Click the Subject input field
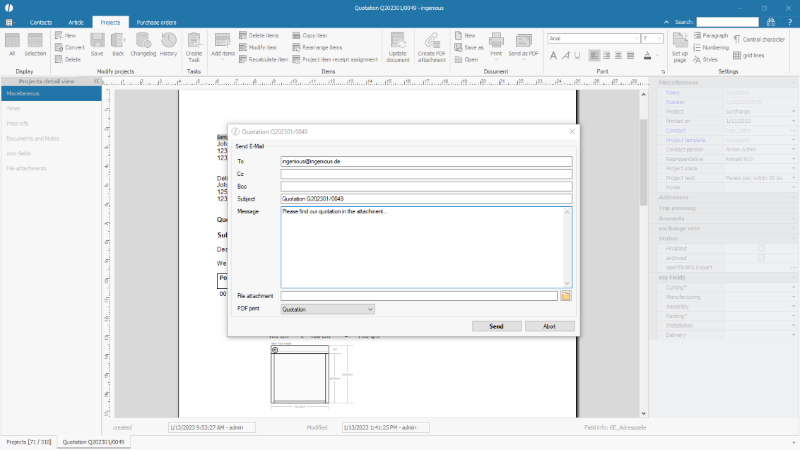The image size is (800, 450). (426, 199)
